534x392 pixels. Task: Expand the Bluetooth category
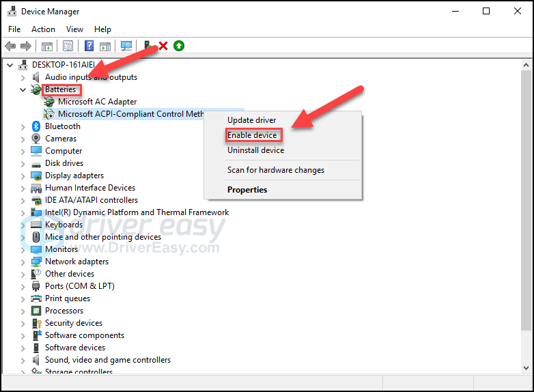(x=23, y=127)
